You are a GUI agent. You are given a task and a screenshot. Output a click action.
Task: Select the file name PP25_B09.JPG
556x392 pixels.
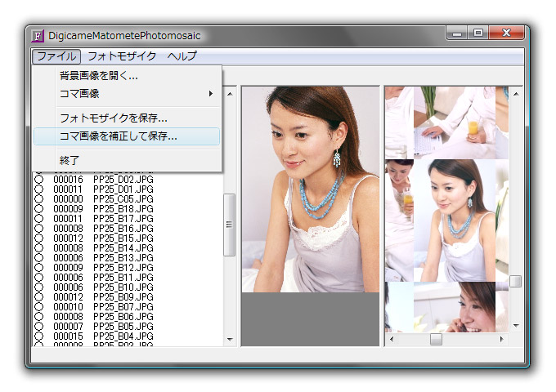(x=123, y=296)
